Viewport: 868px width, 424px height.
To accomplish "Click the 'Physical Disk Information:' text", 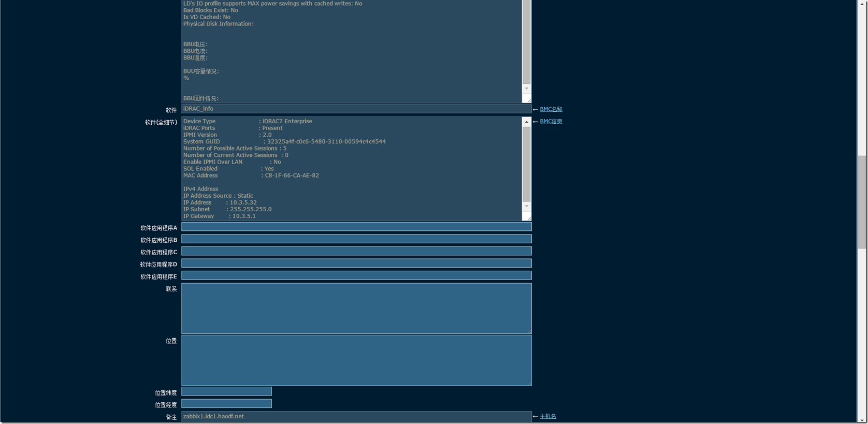I will point(219,24).
